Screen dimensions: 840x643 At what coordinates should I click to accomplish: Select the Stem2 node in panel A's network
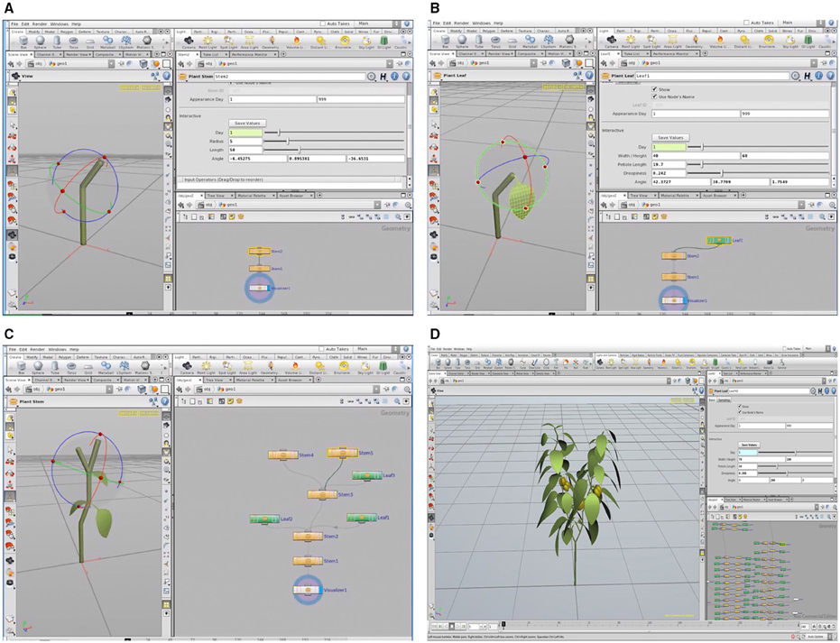[260, 251]
